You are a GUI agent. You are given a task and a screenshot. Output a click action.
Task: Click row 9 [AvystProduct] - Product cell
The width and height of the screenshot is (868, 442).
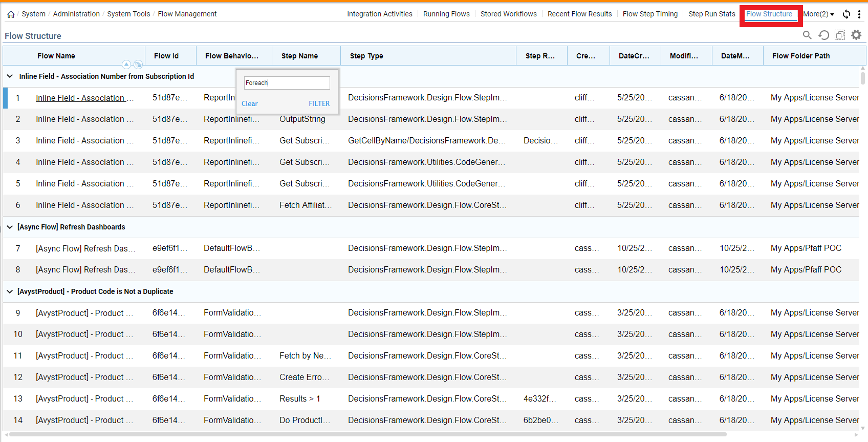pyautogui.click(x=84, y=313)
